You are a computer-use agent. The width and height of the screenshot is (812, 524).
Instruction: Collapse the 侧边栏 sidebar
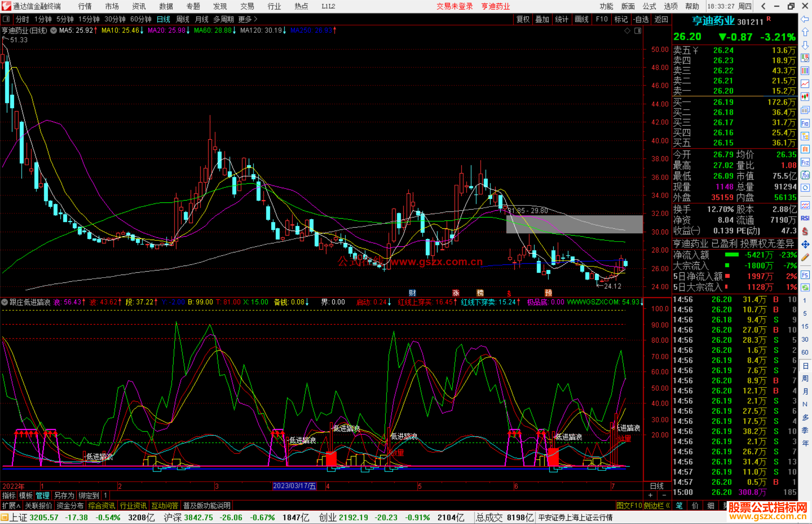(x=656, y=506)
